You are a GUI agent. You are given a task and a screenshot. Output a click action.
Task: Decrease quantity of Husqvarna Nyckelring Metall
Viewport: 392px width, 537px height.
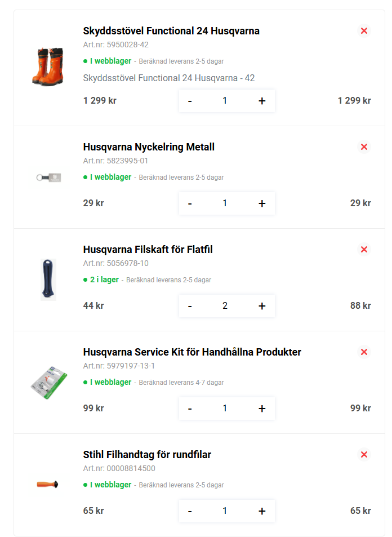click(x=190, y=203)
